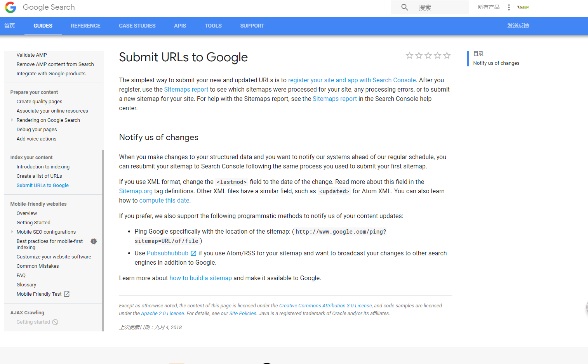Click the deprecated icon beside Getting started

55,322
